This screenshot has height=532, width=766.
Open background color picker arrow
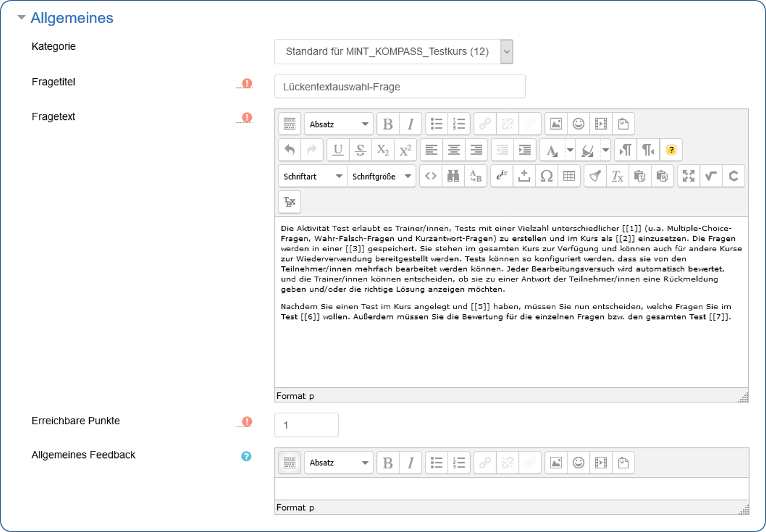click(x=606, y=150)
